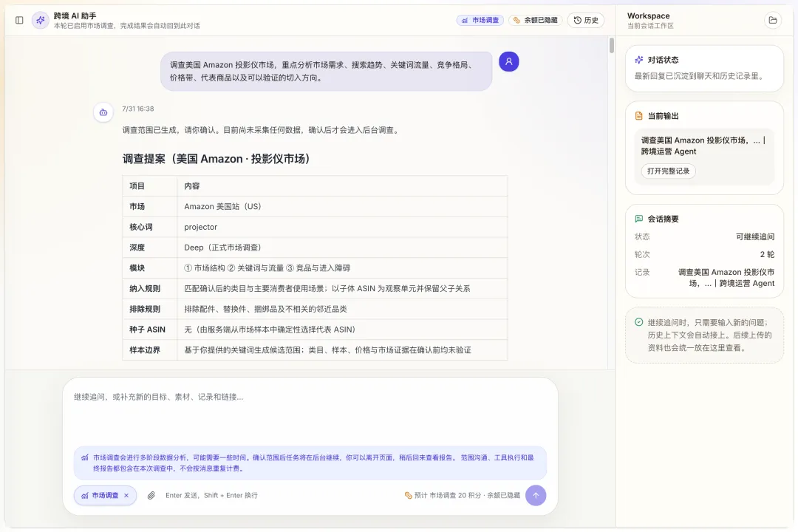Click the 样本边界 row label

145,350
